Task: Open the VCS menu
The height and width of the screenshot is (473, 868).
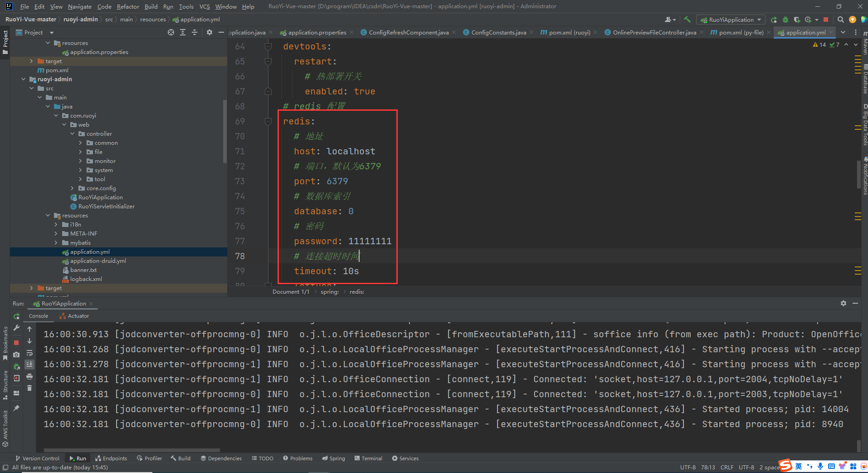Action: click(x=205, y=6)
